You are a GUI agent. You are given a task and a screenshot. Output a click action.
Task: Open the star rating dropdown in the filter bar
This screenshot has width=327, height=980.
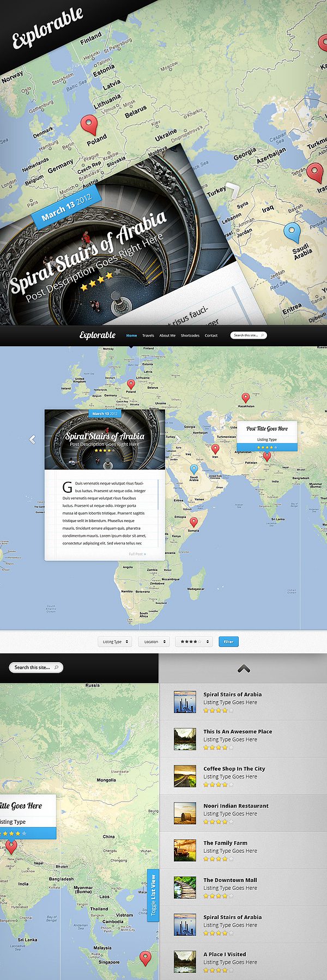click(x=193, y=641)
